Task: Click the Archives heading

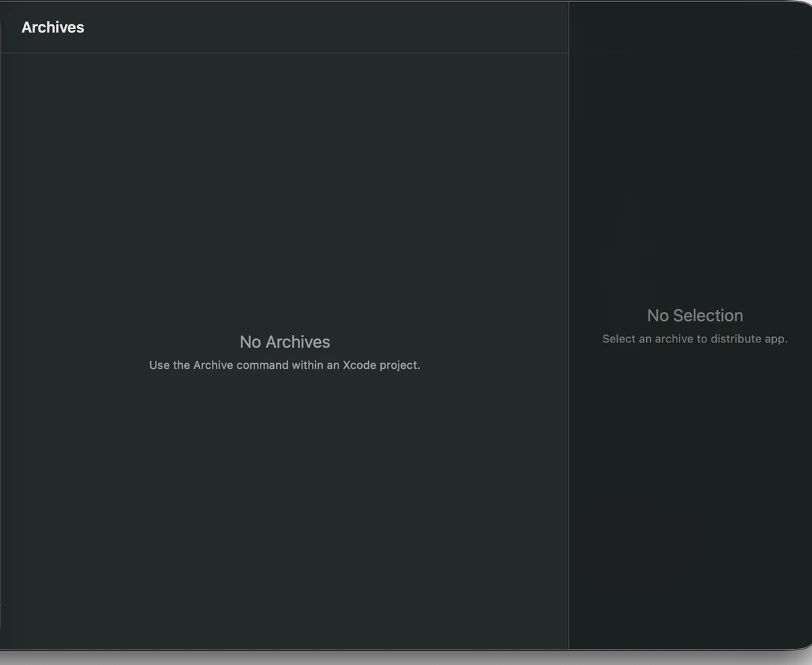Action: coord(53,27)
